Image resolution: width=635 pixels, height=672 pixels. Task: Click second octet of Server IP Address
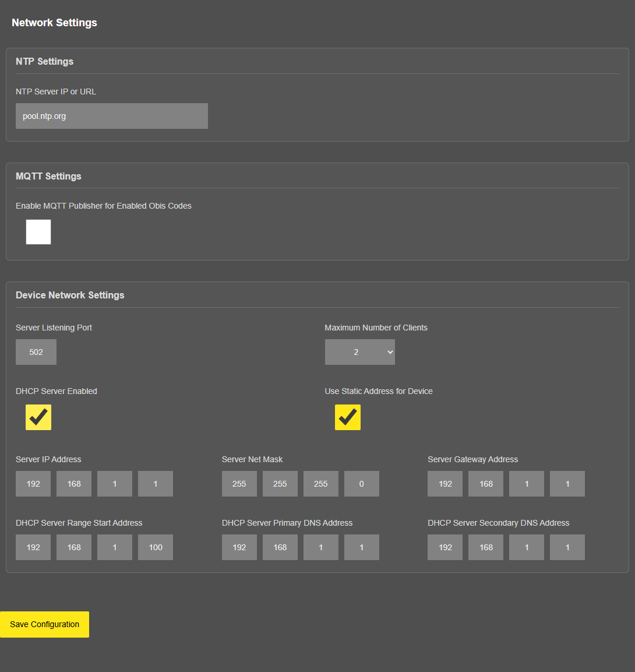point(74,483)
